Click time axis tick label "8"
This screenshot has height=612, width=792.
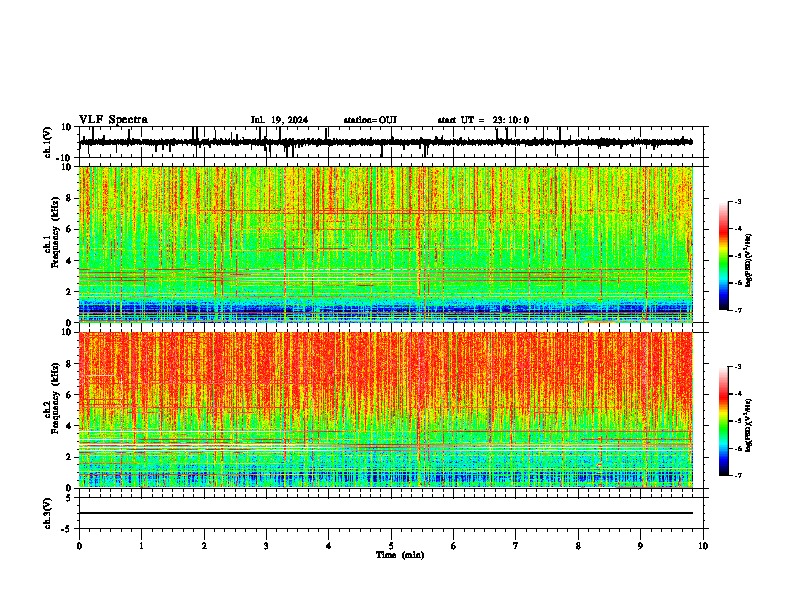point(578,546)
